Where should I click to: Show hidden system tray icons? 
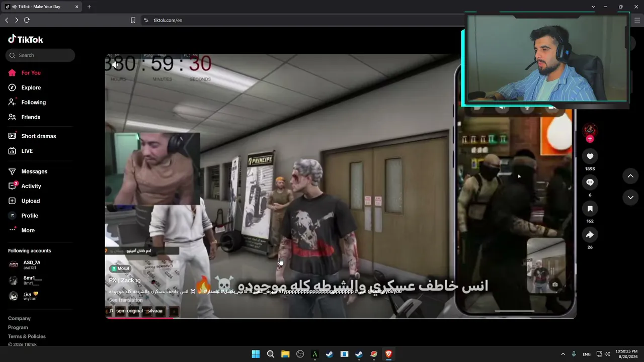coord(563,354)
